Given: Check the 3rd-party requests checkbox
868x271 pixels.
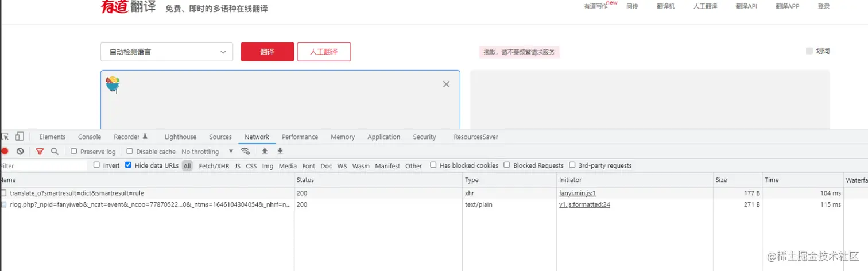Looking at the screenshot, I should pyautogui.click(x=572, y=165).
